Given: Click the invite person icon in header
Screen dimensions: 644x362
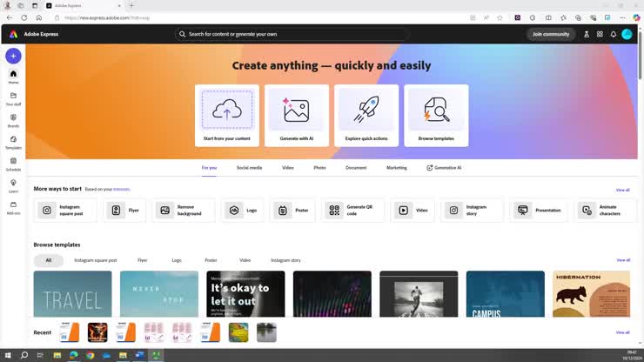Looking at the screenshot, I should 587,35.
